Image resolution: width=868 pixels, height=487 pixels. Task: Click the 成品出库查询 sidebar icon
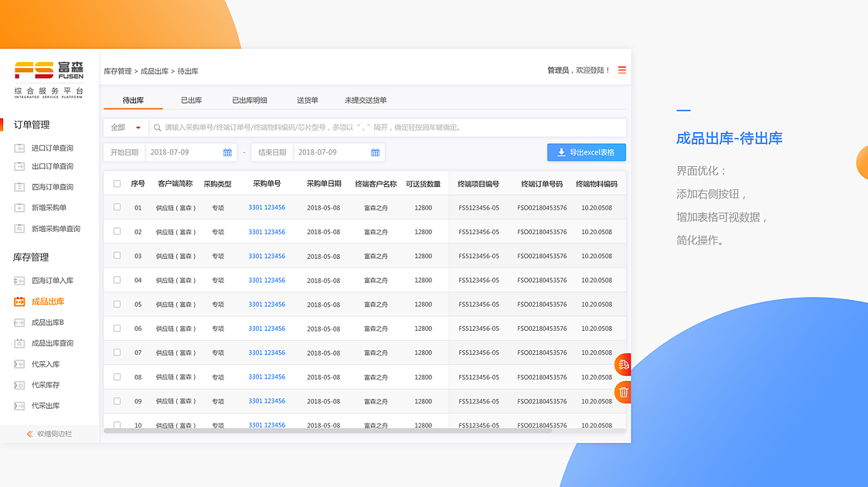coord(19,343)
